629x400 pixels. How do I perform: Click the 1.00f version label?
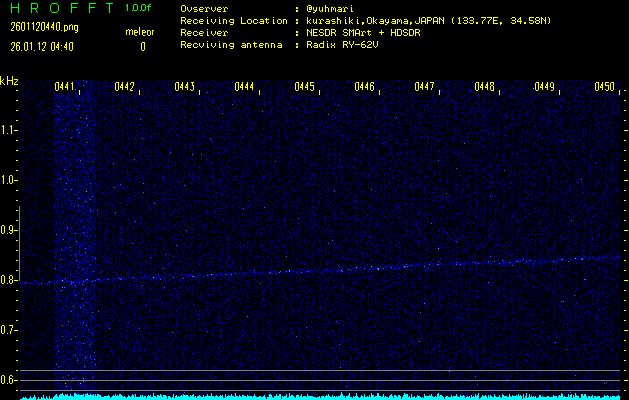139,8
